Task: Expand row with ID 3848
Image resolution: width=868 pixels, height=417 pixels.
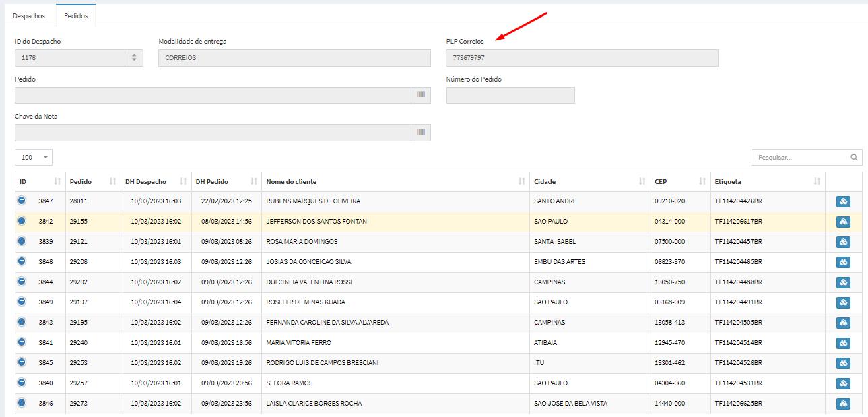Action: (22, 261)
